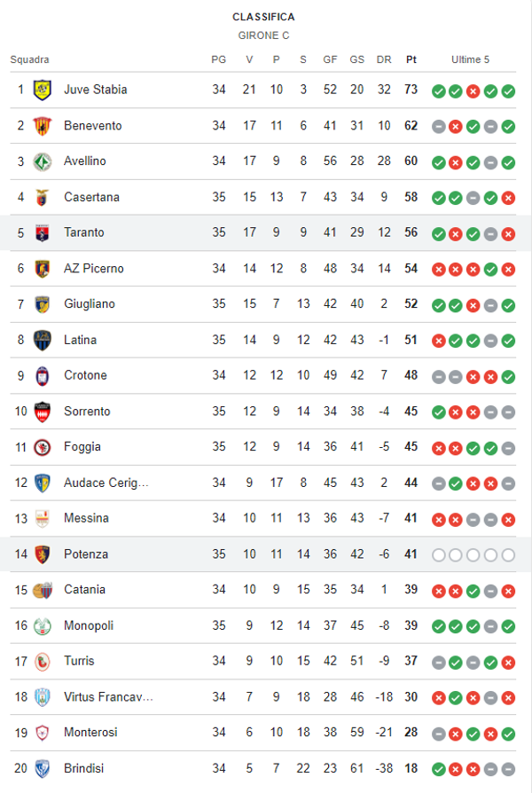The image size is (532, 793).
Task: Select the Monopoli team name
Action: (x=89, y=625)
